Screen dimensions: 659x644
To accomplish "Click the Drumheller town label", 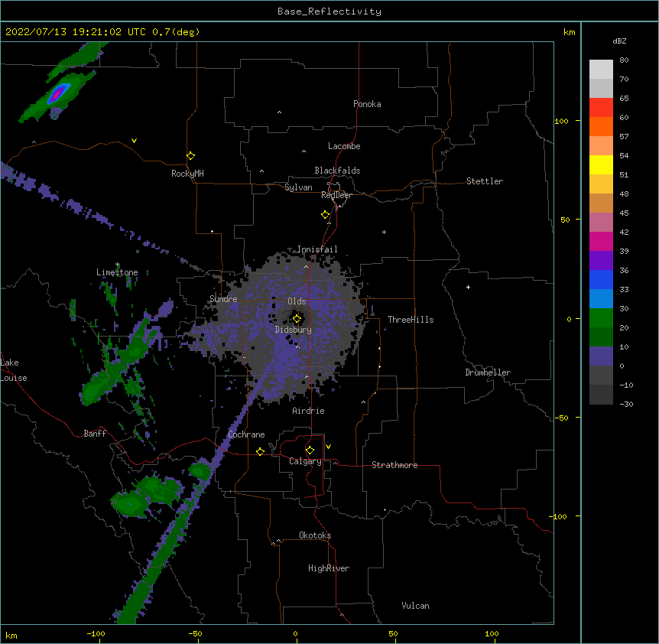I will [x=488, y=372].
